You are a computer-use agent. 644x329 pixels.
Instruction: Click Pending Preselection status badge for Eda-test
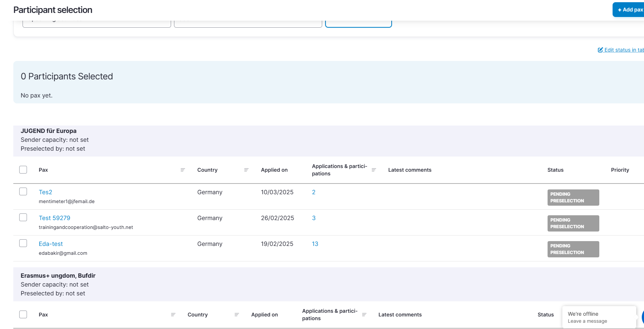(x=573, y=249)
